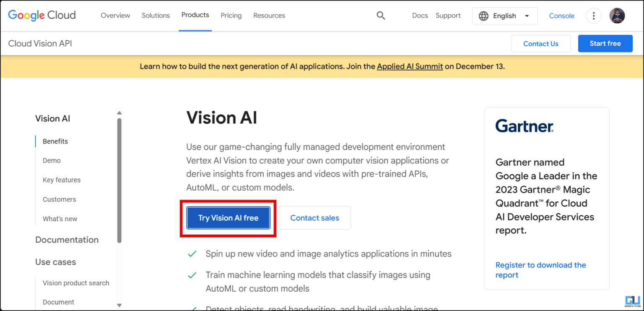Open the English language dropdown
Image resolution: width=644 pixels, height=311 pixels.
(x=505, y=16)
